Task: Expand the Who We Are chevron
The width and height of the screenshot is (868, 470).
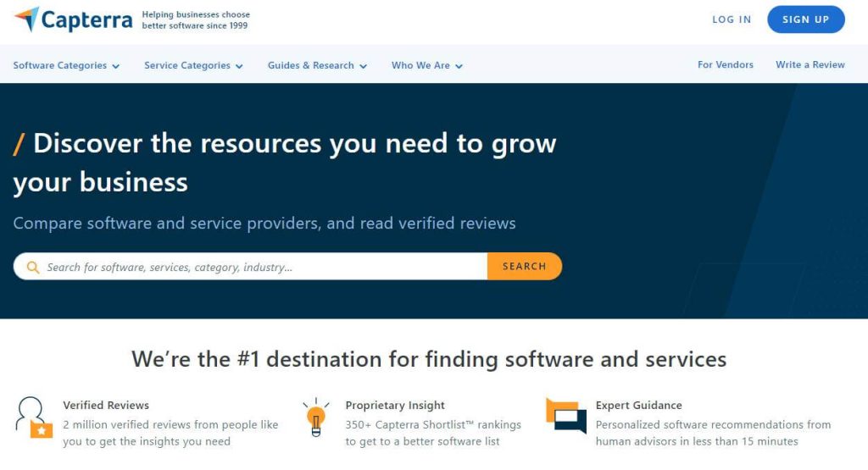Action: click(x=459, y=66)
